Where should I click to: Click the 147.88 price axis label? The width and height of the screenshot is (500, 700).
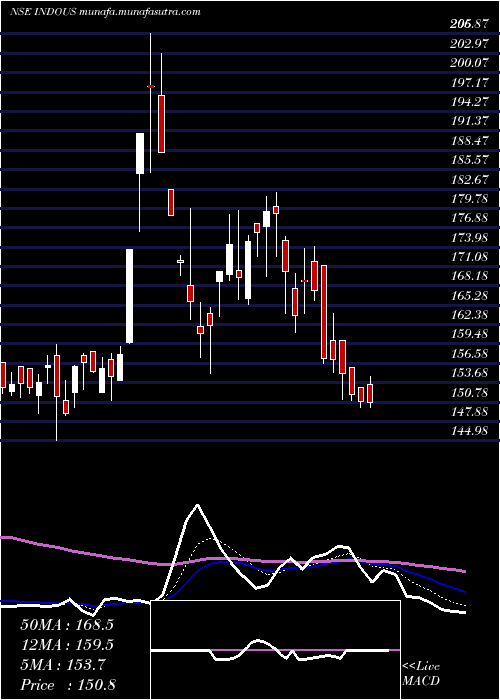[469, 412]
